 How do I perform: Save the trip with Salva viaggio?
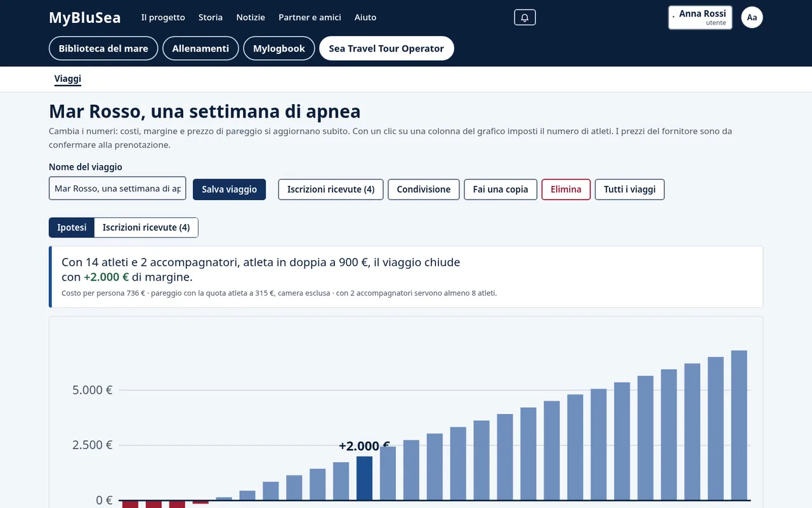click(x=229, y=189)
